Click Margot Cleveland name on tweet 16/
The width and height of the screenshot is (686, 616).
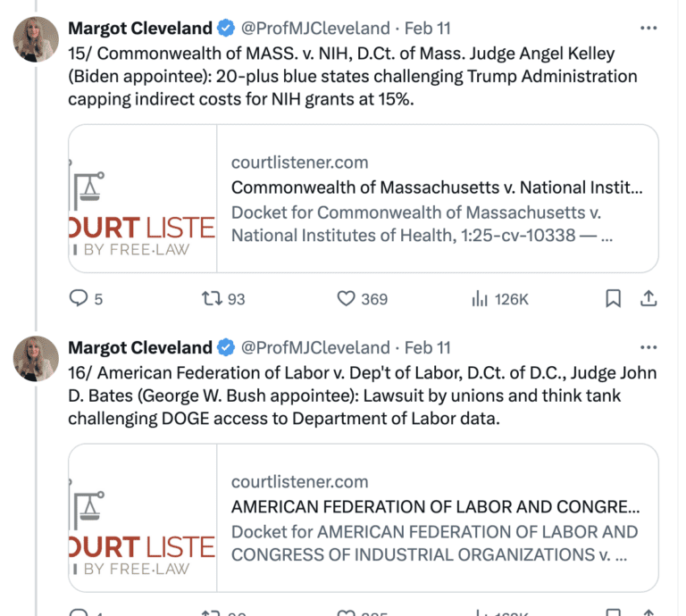coord(140,348)
